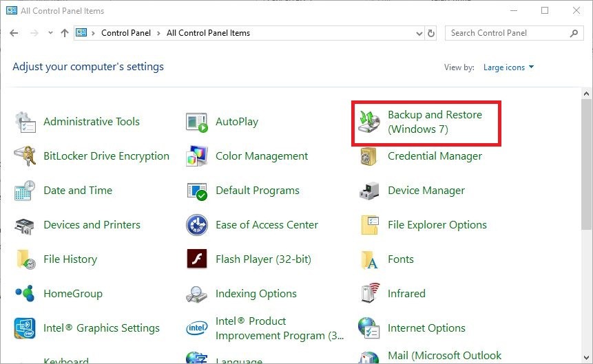Open Intel Product Improvement Program link
Image resolution: width=593 pixels, height=364 pixels.
click(x=280, y=328)
